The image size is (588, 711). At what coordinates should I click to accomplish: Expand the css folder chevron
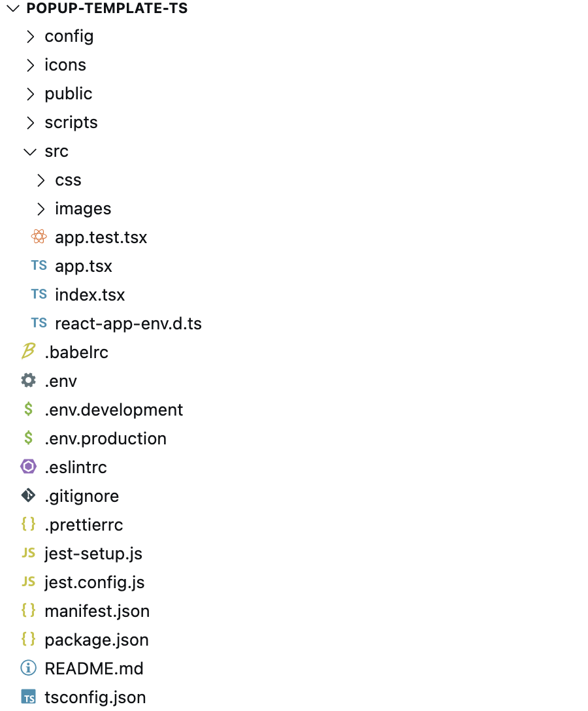point(41,180)
